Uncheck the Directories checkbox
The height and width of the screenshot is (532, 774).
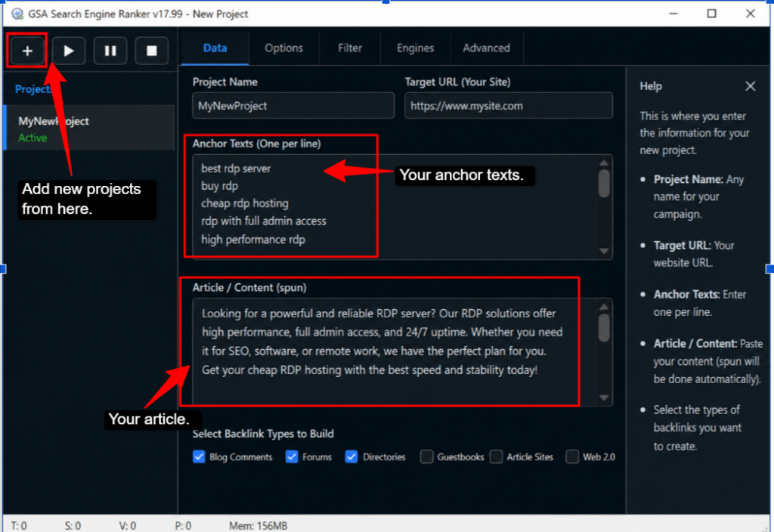coord(351,456)
